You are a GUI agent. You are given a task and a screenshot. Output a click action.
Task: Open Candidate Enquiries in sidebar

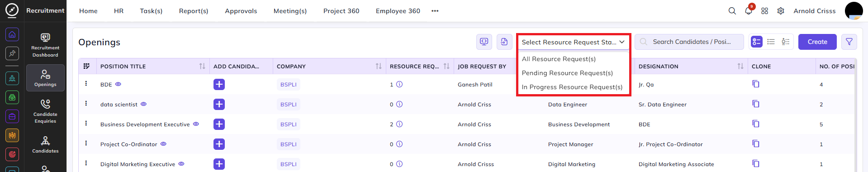pos(45,111)
